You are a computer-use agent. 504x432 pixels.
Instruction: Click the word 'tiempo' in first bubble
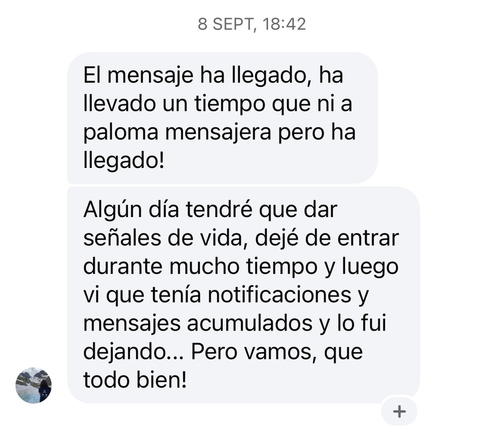[x=230, y=105]
